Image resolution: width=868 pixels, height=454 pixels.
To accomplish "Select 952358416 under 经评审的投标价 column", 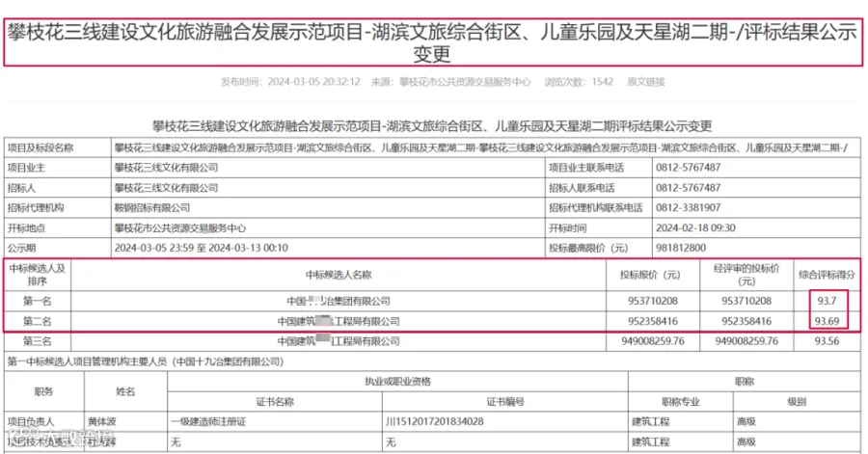I will 746,321.
